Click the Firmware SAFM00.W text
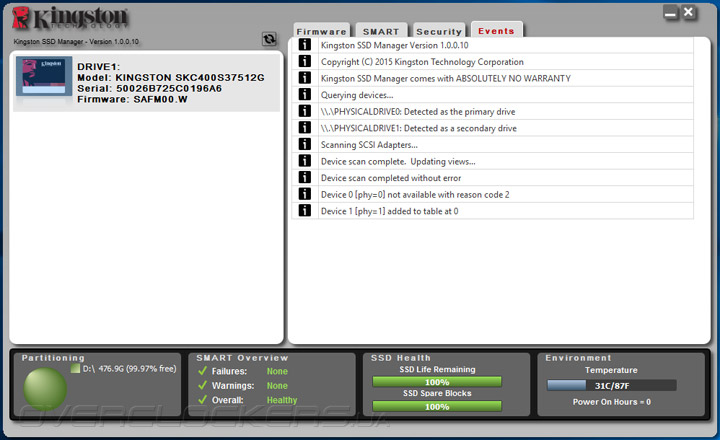 point(132,99)
